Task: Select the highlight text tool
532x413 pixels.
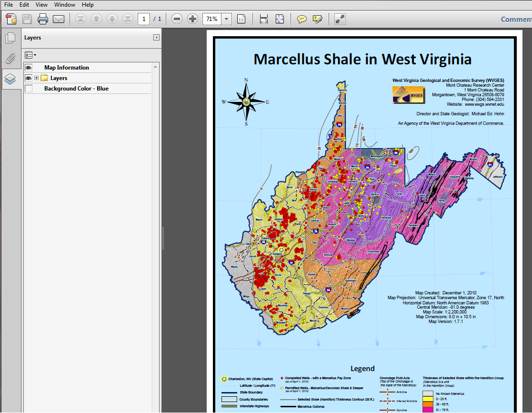Action: (318, 19)
